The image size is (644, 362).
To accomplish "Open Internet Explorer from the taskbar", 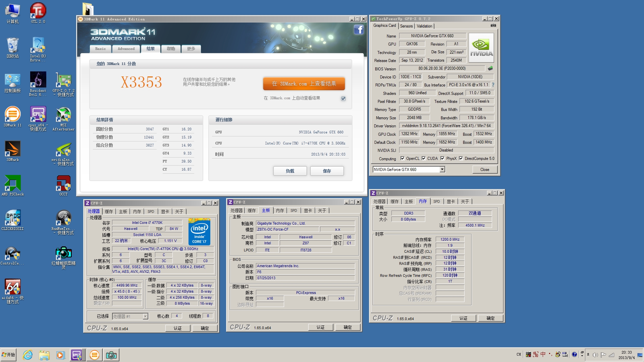I will coord(28,355).
